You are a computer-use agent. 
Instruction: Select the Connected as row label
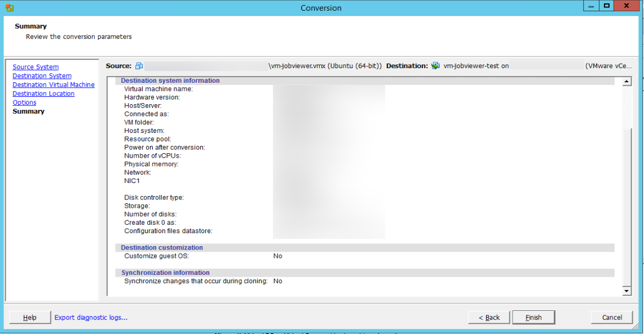pyautogui.click(x=146, y=114)
